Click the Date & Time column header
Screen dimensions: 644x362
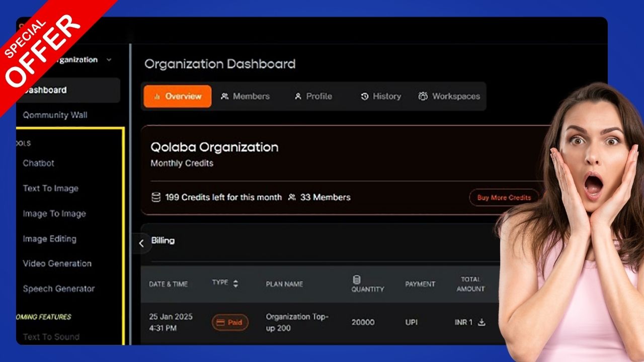click(x=168, y=284)
